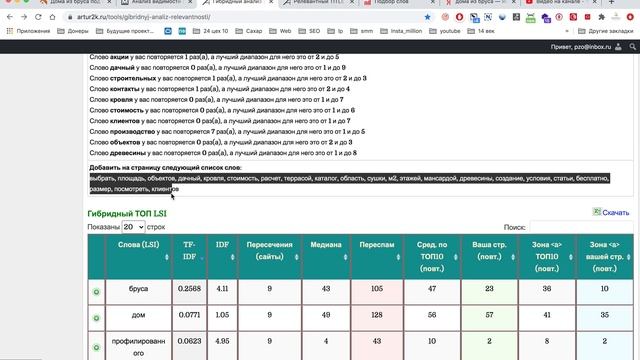Sort table by Медиана column
This screenshot has height=360, width=640.
[x=326, y=256]
